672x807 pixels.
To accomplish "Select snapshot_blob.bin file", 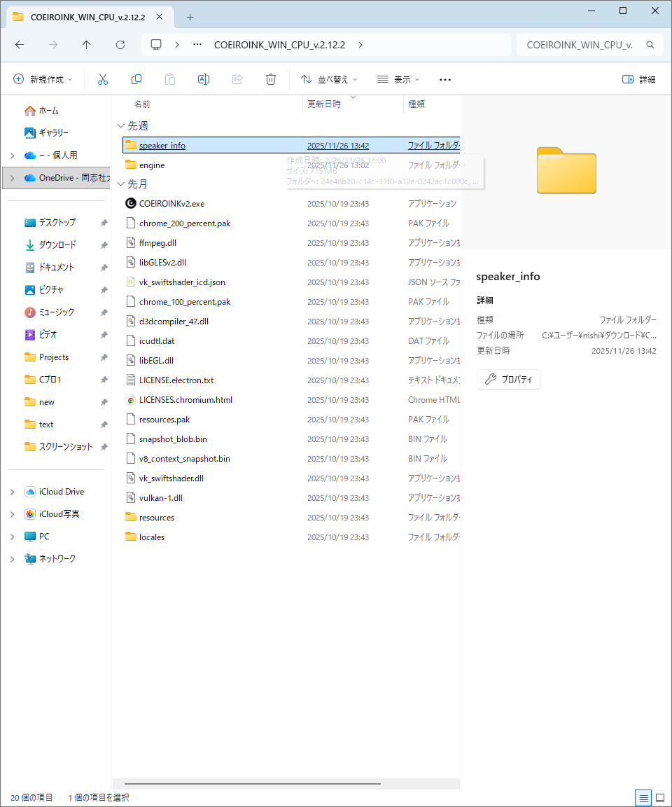I will (x=291, y=439).
